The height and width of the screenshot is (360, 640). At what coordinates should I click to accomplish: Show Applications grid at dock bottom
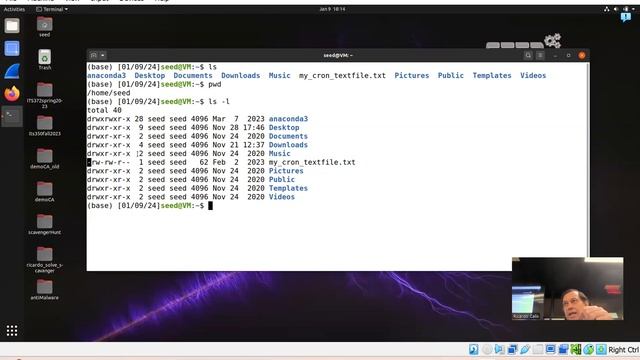12,331
